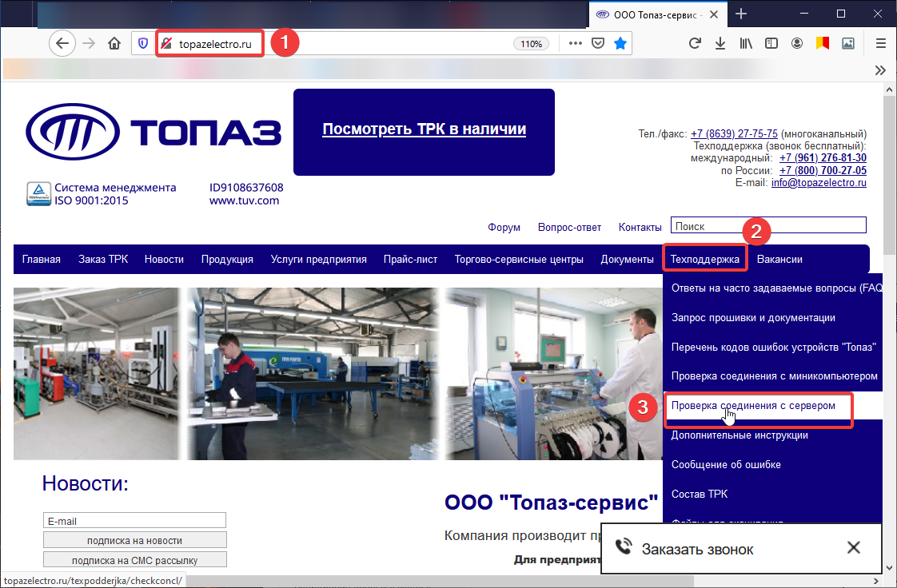Click the +7 (961) 276-81-30 link
This screenshot has height=588, width=897.
(x=823, y=157)
